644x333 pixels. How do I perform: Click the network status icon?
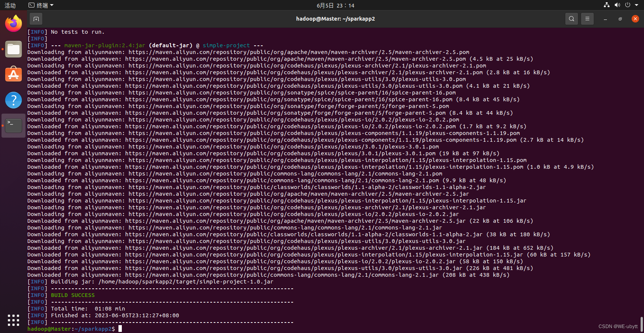[607, 5]
